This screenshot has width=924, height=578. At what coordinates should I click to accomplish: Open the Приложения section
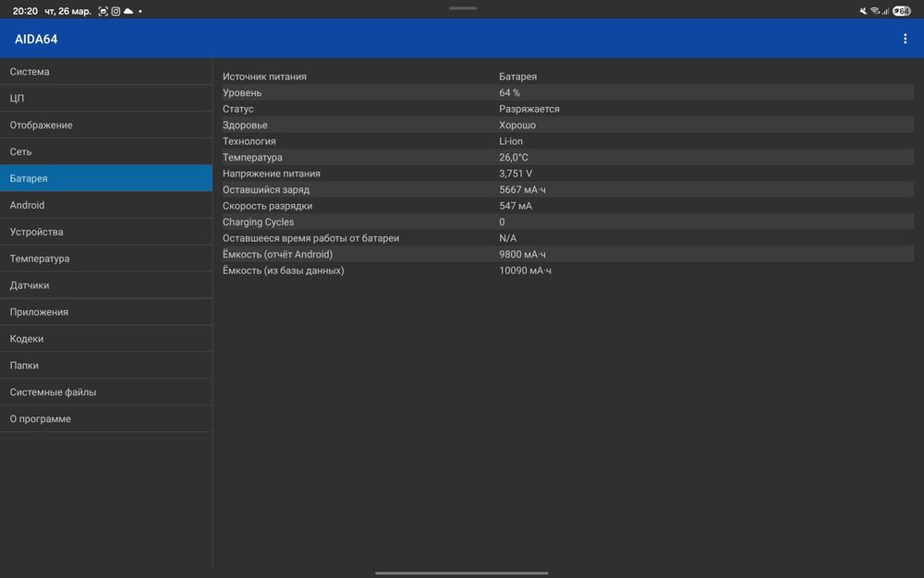point(106,312)
